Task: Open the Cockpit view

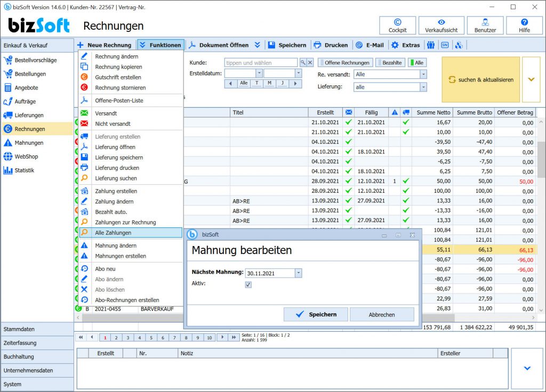Action: (x=397, y=26)
